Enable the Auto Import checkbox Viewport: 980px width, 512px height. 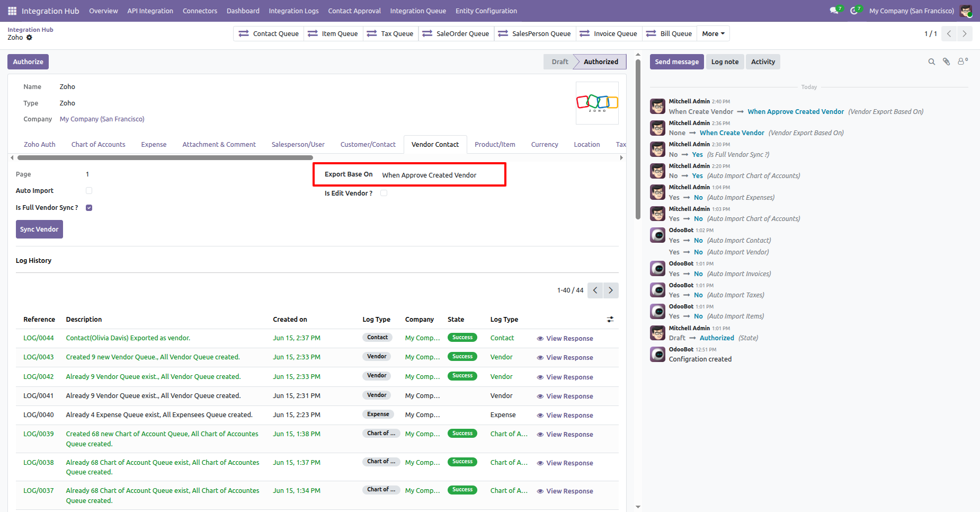coord(89,191)
